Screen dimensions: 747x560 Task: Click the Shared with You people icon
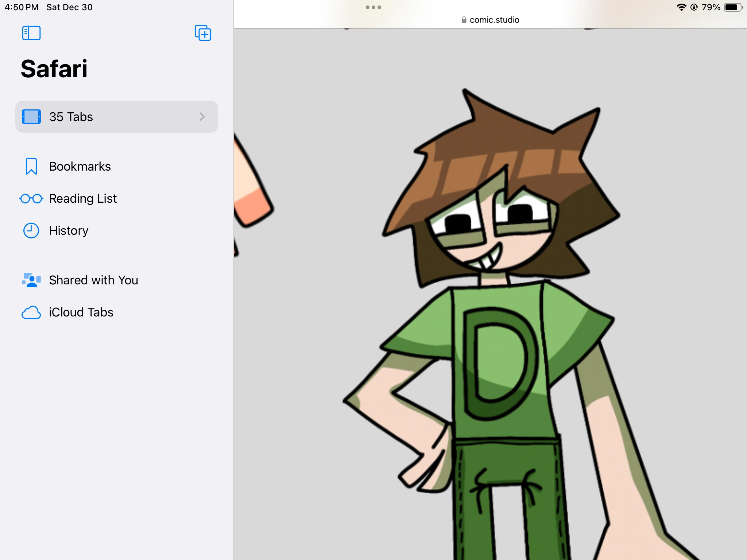31,280
